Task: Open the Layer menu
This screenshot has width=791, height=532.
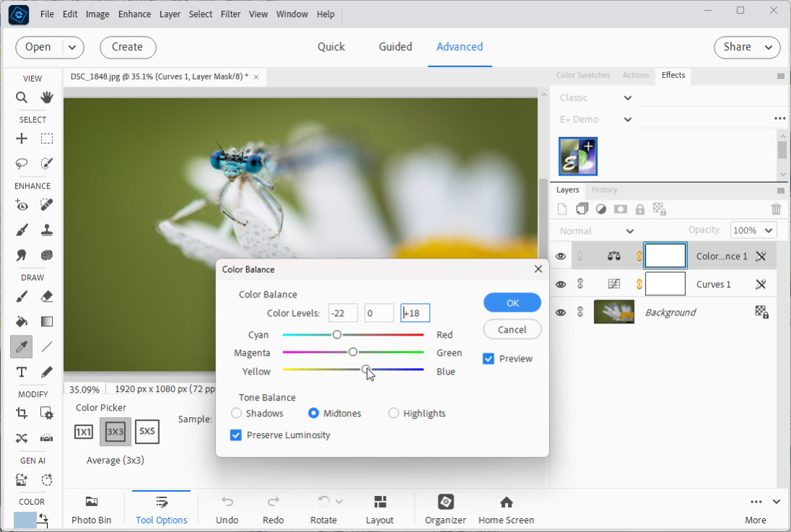Action: 170,14
